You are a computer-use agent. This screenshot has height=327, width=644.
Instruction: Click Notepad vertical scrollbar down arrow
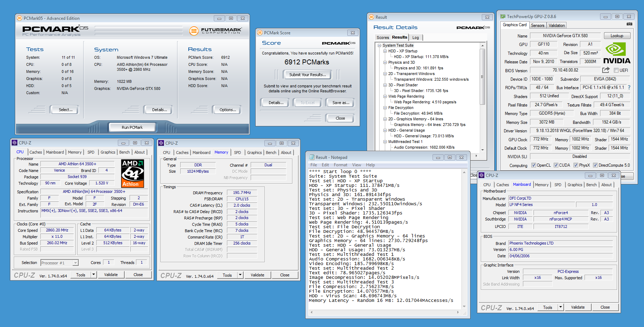coord(464,306)
